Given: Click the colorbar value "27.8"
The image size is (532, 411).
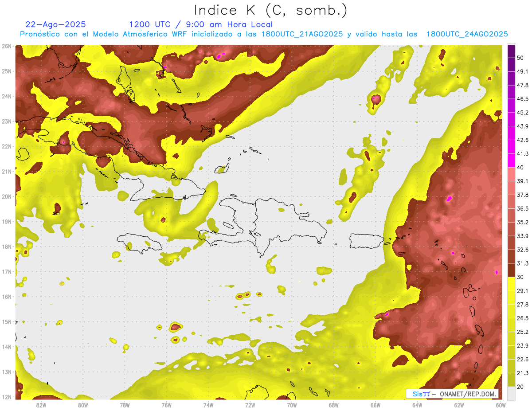Looking at the screenshot, I should tap(523, 305).
